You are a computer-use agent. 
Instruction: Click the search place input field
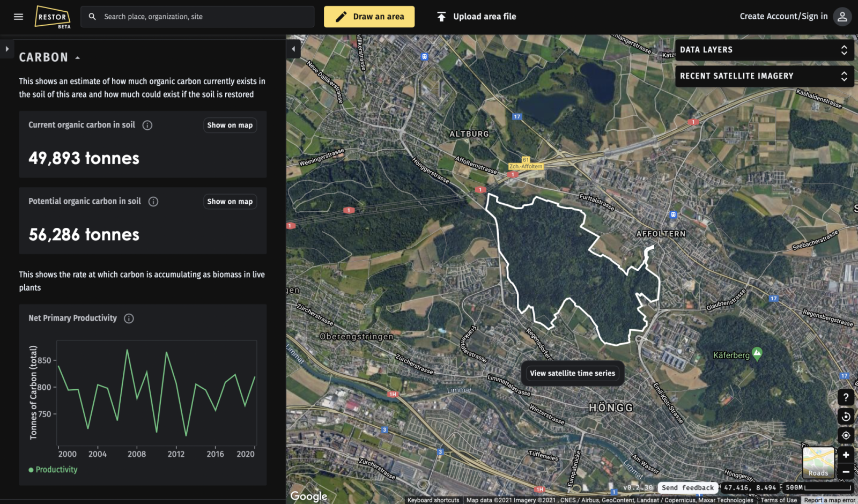coord(204,17)
